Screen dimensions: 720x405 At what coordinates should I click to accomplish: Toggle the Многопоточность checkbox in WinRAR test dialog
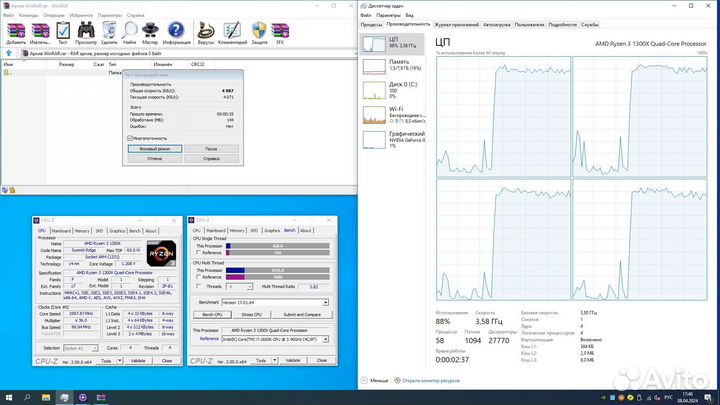[130, 138]
